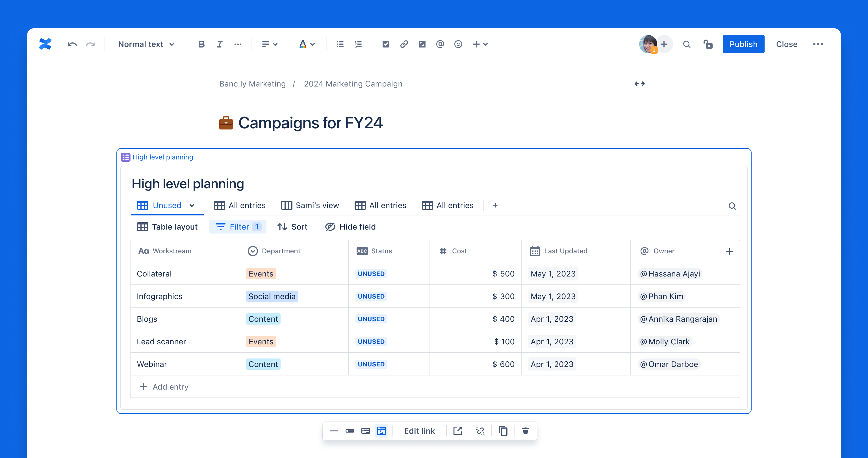Toggle the bullet list
Viewport: 868px width, 458px height.
340,44
